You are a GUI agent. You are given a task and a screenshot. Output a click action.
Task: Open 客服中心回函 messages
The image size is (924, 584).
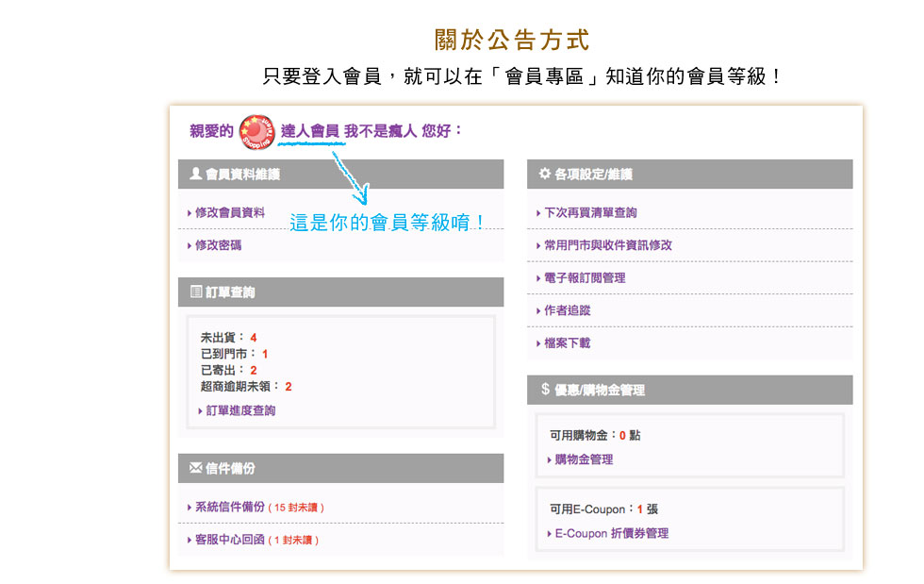[229, 541]
